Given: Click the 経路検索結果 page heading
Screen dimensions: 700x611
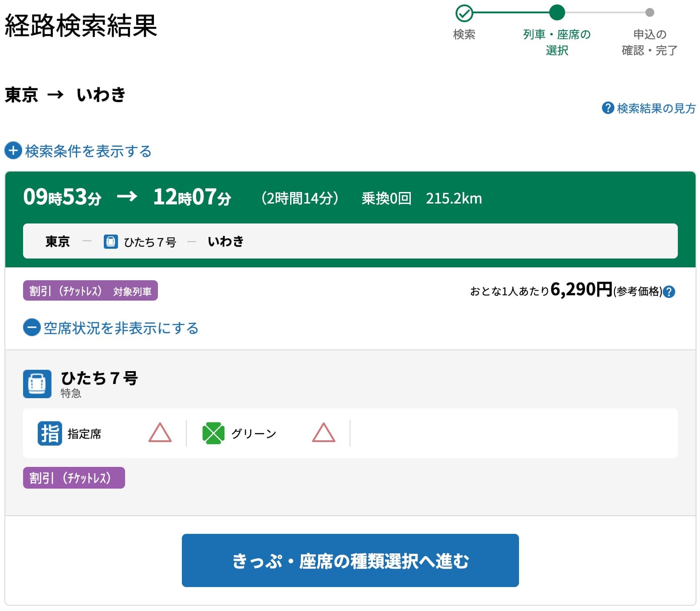Looking at the screenshot, I should pos(81,25).
